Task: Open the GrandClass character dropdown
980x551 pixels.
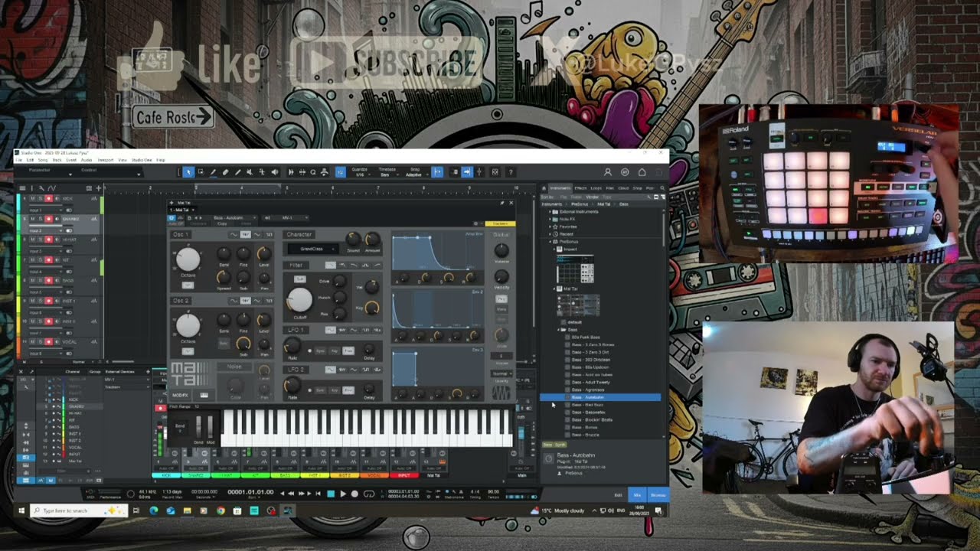Action: 313,249
